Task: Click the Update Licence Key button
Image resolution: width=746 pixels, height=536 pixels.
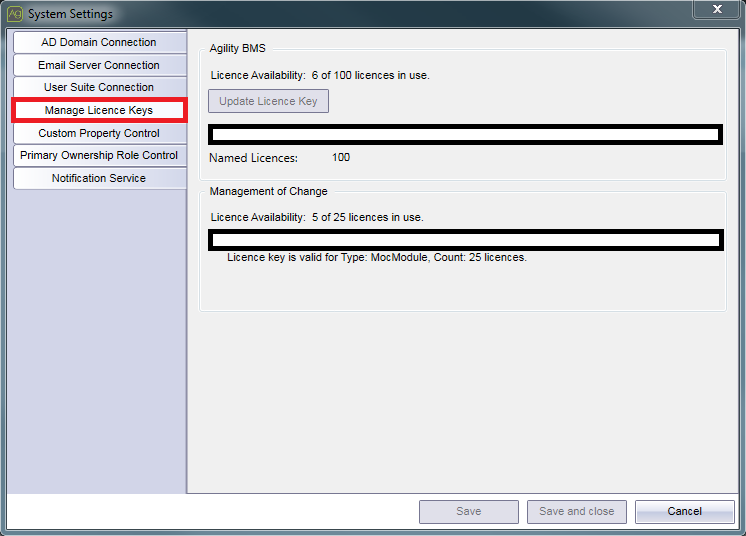Action: click(x=268, y=101)
